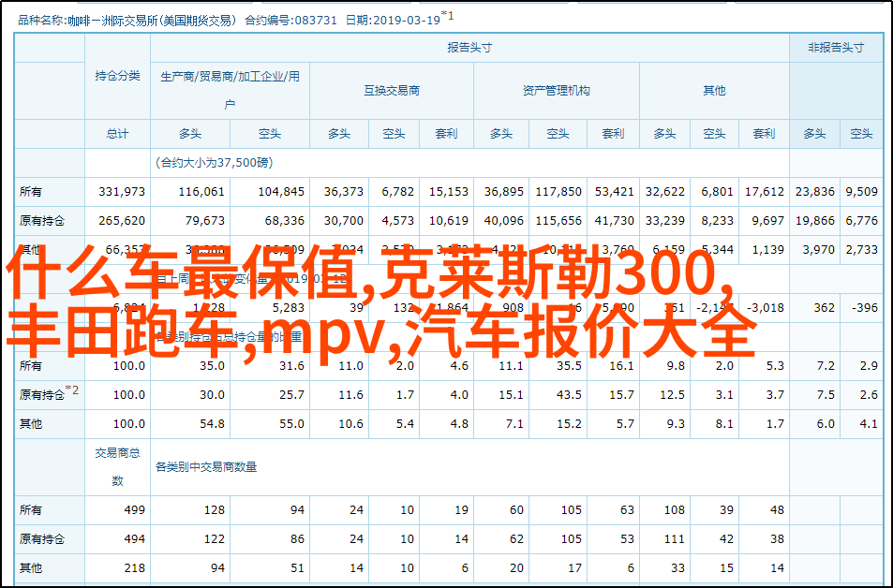Click the 持仓分类 header cell
This screenshot has width=893, height=588.
click(x=117, y=76)
